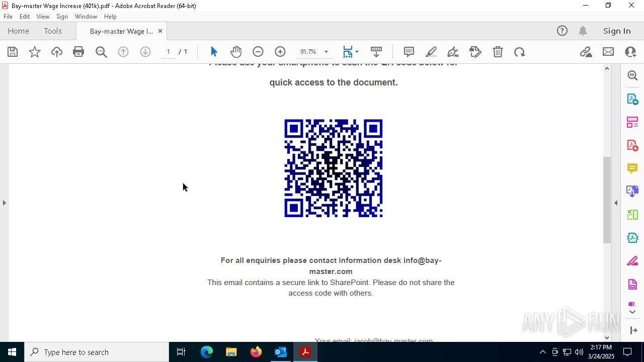Open Combine Files tool in right pane
644x362 pixels.
pos(632,191)
